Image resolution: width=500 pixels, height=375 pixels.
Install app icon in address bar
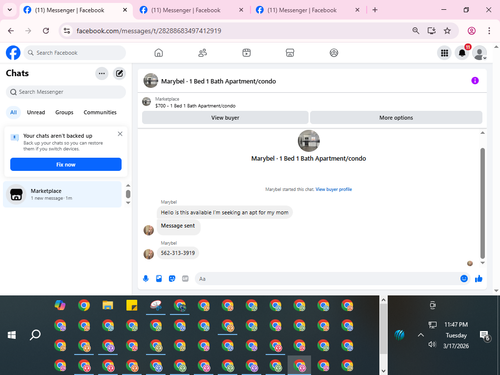[x=432, y=31]
